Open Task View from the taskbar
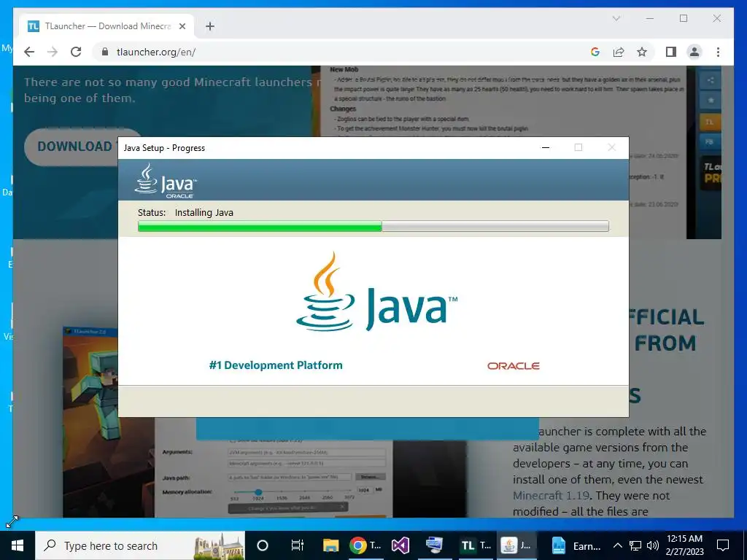 (x=297, y=545)
